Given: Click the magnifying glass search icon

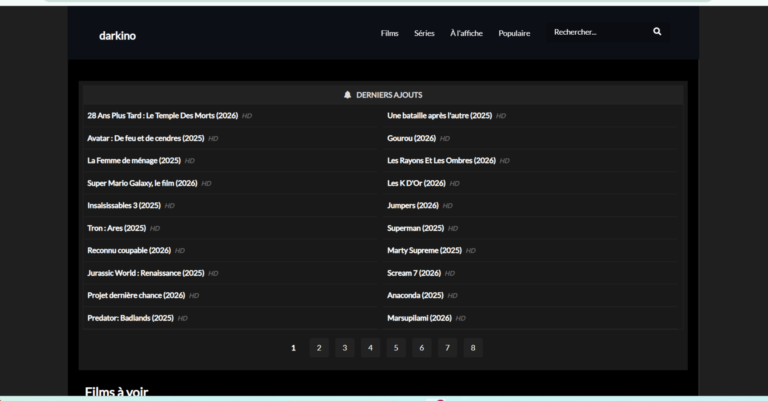Looking at the screenshot, I should [x=657, y=32].
